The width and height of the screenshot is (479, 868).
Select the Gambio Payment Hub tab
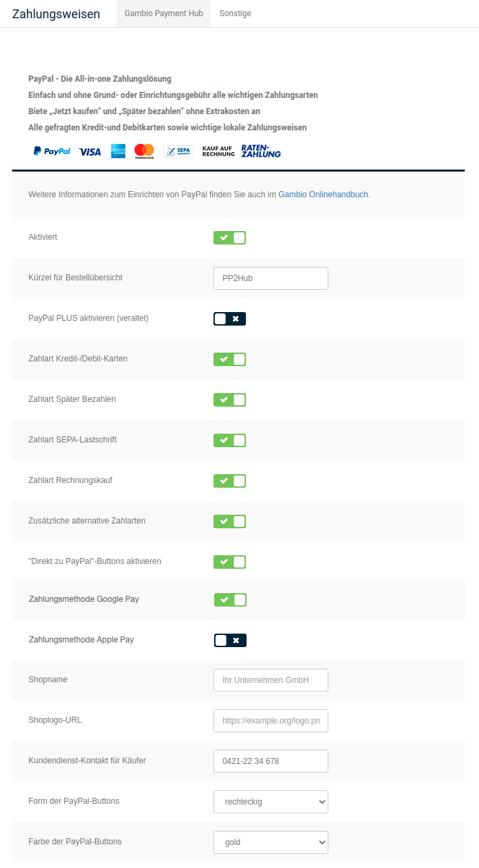coord(163,14)
